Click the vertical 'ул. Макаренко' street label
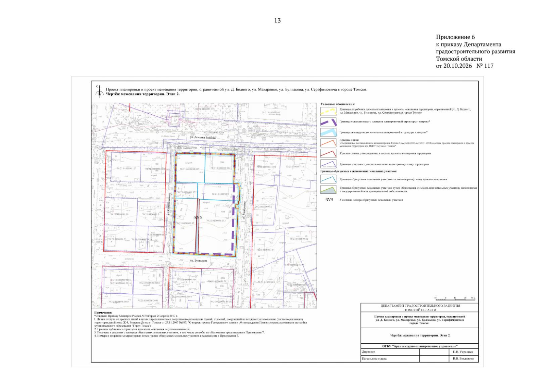The width and height of the screenshot is (555, 392). pos(244,210)
